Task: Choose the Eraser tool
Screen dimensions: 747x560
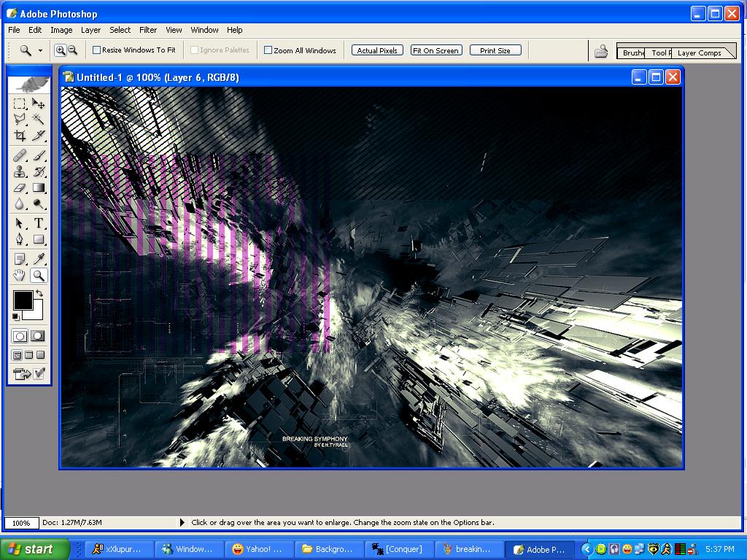Action: 20,187
